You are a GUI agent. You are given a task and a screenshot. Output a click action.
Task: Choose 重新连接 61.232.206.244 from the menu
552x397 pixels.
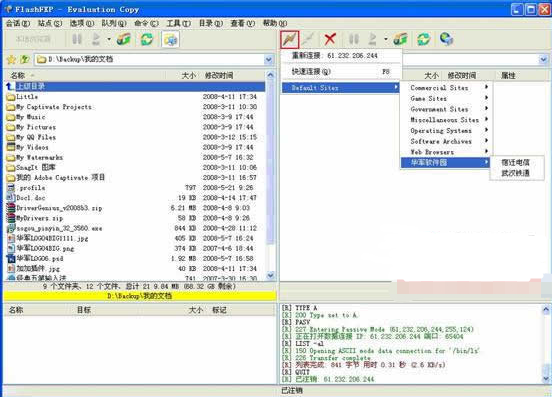tap(341, 56)
